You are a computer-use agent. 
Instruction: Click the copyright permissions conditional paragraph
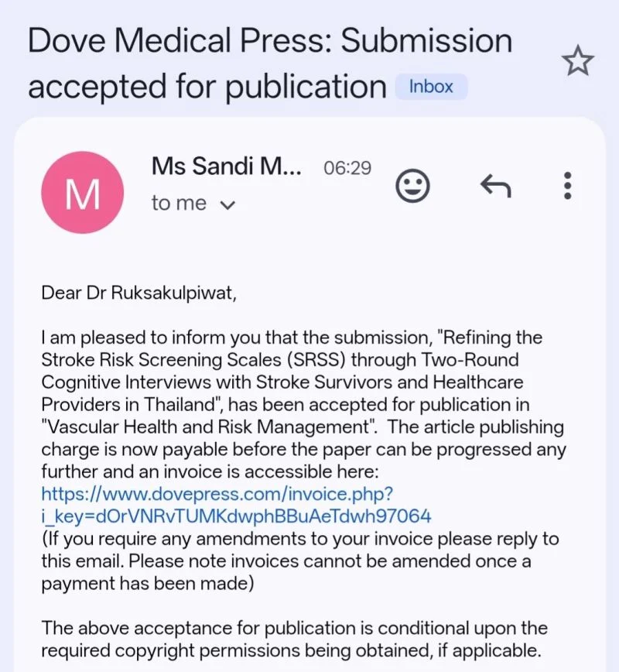point(294,639)
